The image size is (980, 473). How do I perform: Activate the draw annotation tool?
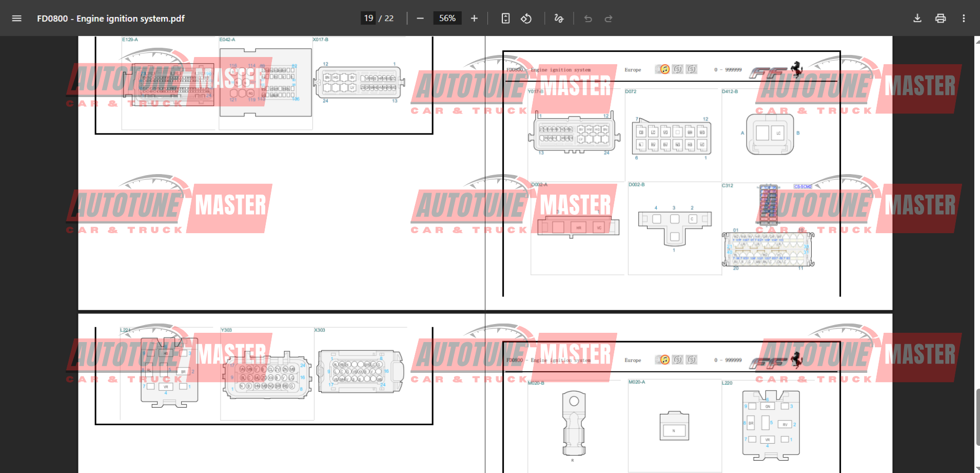559,18
